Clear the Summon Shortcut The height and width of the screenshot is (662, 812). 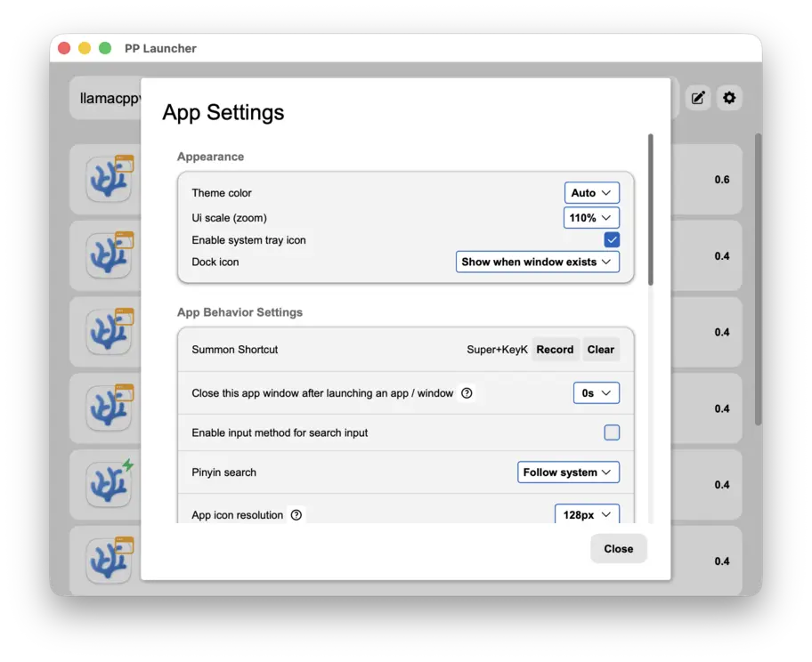point(600,350)
